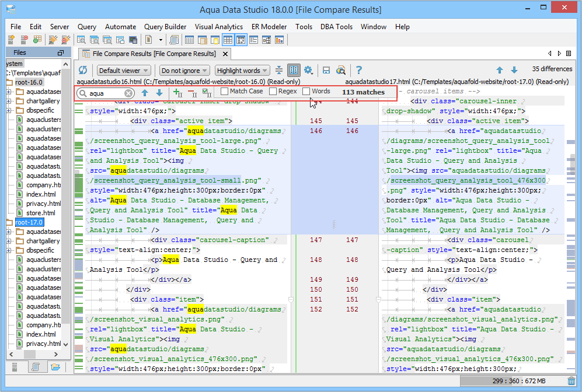Screen dimensions: 582x392
Task: Click the add selection for next occurrence icon
Action: click(177, 93)
